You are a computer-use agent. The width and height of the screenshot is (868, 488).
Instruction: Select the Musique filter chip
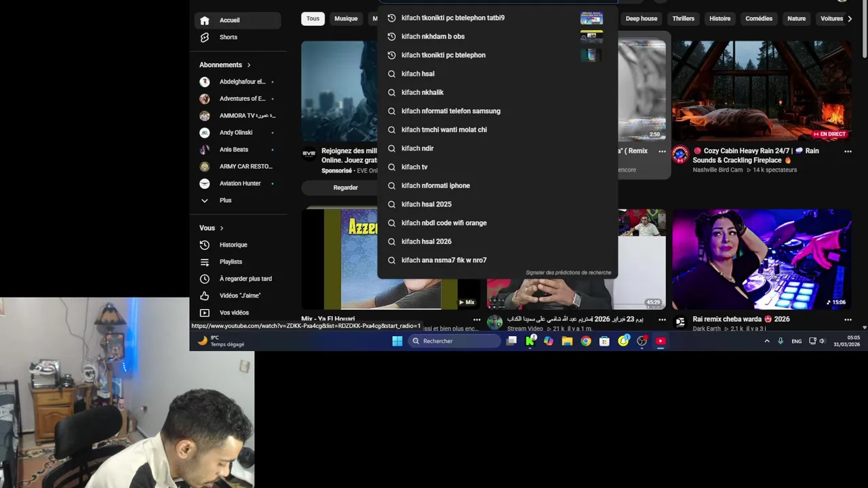coord(346,19)
